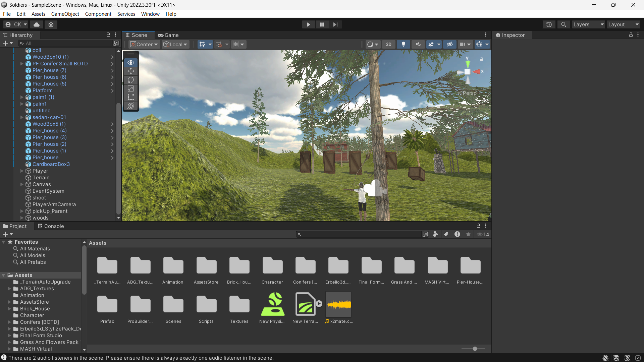The width and height of the screenshot is (644, 362).
Task: Toggle scene audio mute button
Action: (x=418, y=44)
